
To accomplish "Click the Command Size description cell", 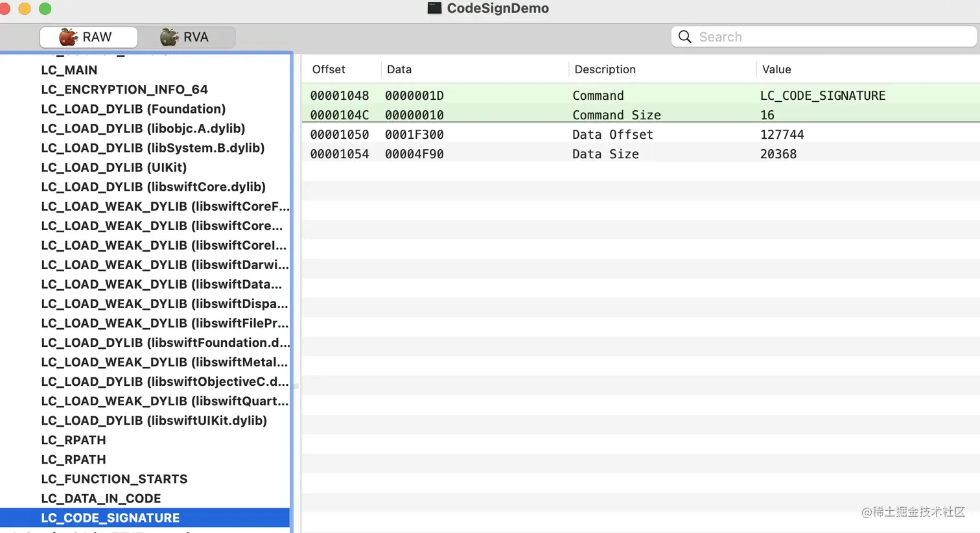I will 616,115.
